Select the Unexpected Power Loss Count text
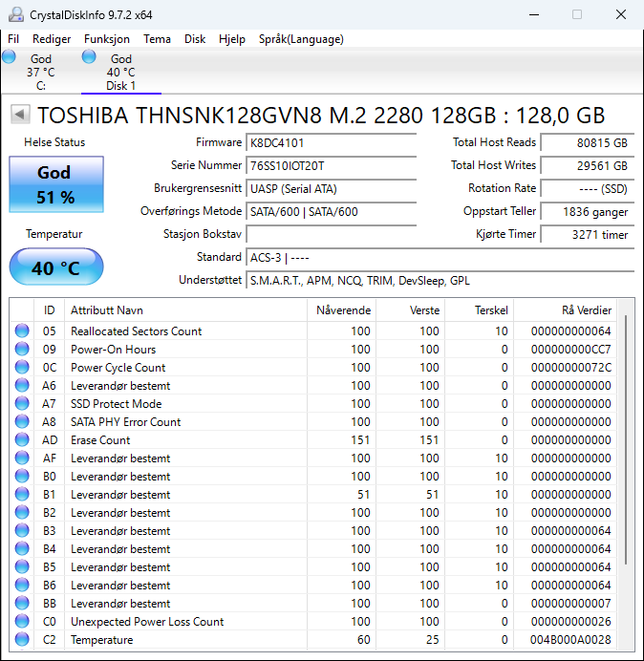 click(147, 622)
